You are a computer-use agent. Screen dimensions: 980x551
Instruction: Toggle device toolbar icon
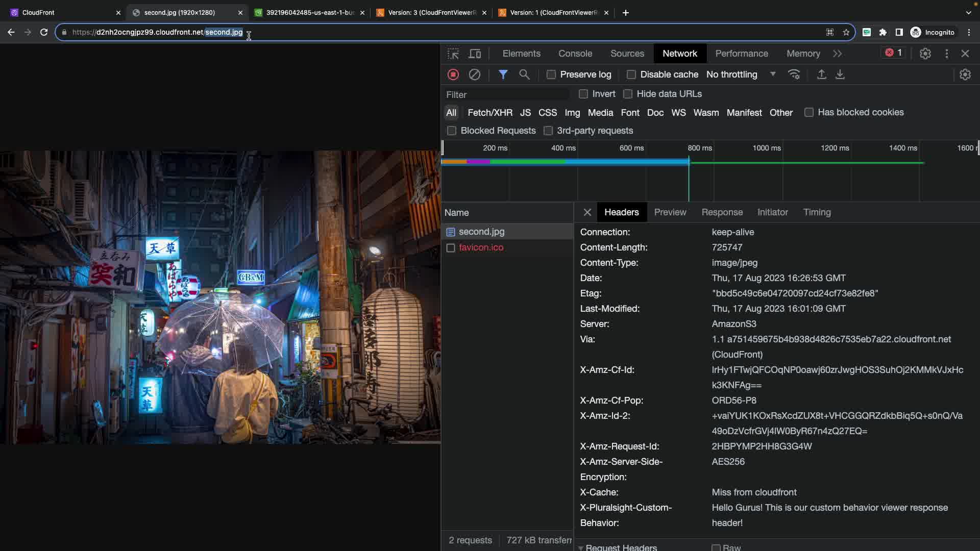475,54
